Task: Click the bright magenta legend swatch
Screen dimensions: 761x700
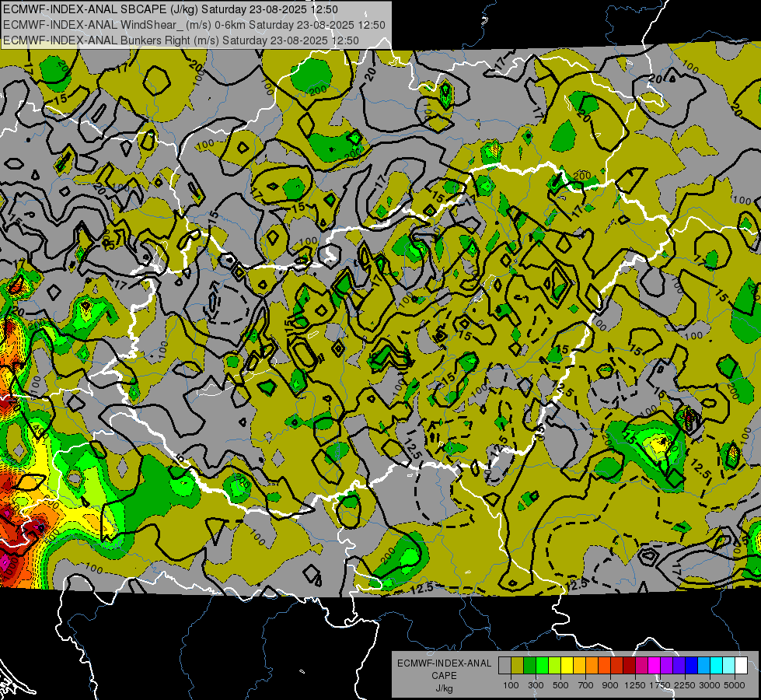Action: [x=655, y=666]
